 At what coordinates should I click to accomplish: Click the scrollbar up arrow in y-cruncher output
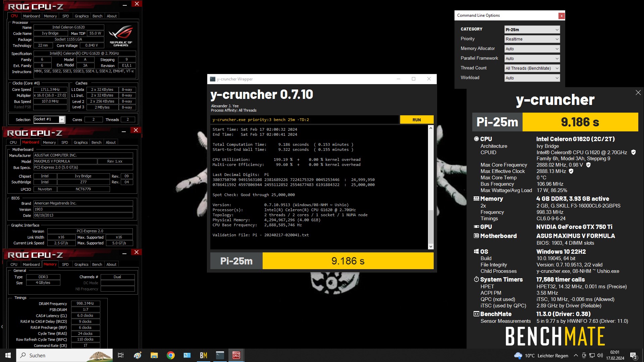pos(431,128)
